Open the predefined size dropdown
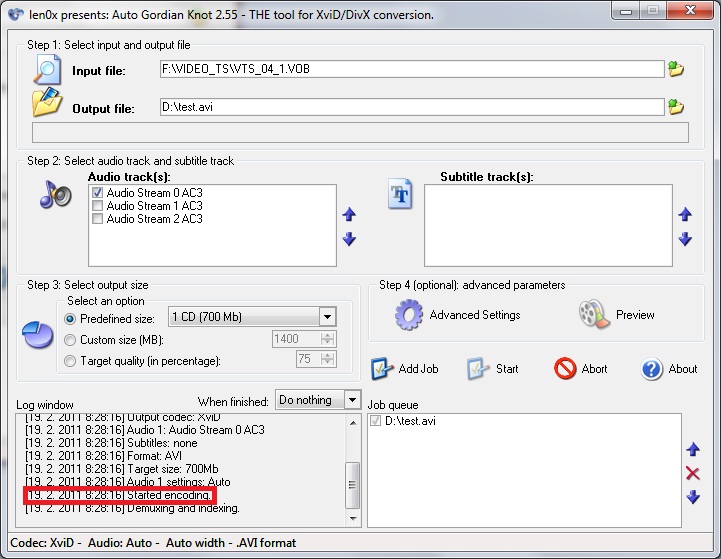The height and width of the screenshot is (559, 721). click(x=327, y=317)
